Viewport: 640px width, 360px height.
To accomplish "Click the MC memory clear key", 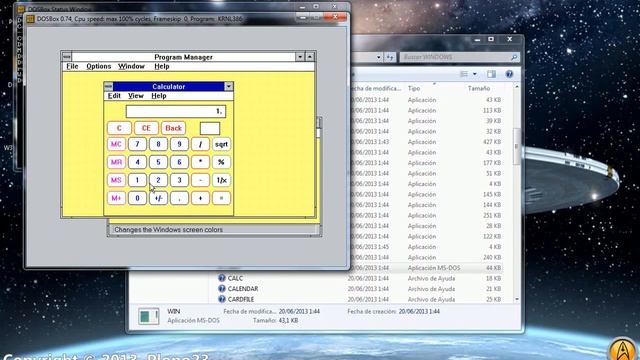I will pos(116,144).
